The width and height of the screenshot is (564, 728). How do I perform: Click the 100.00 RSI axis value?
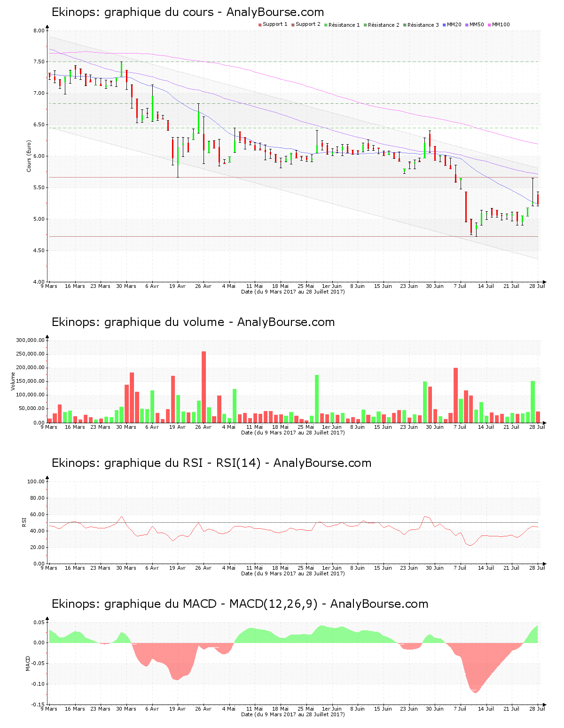click(x=36, y=482)
